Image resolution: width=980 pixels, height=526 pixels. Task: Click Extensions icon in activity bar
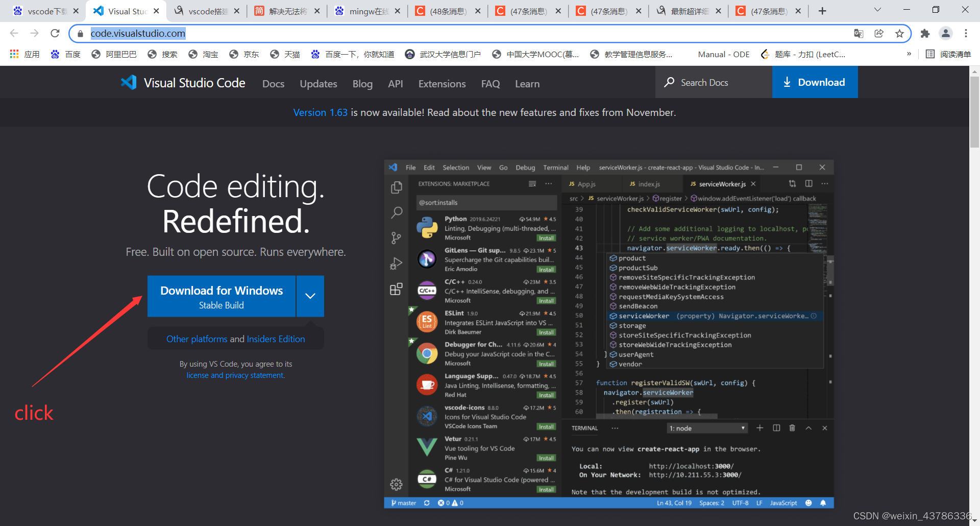[396, 289]
